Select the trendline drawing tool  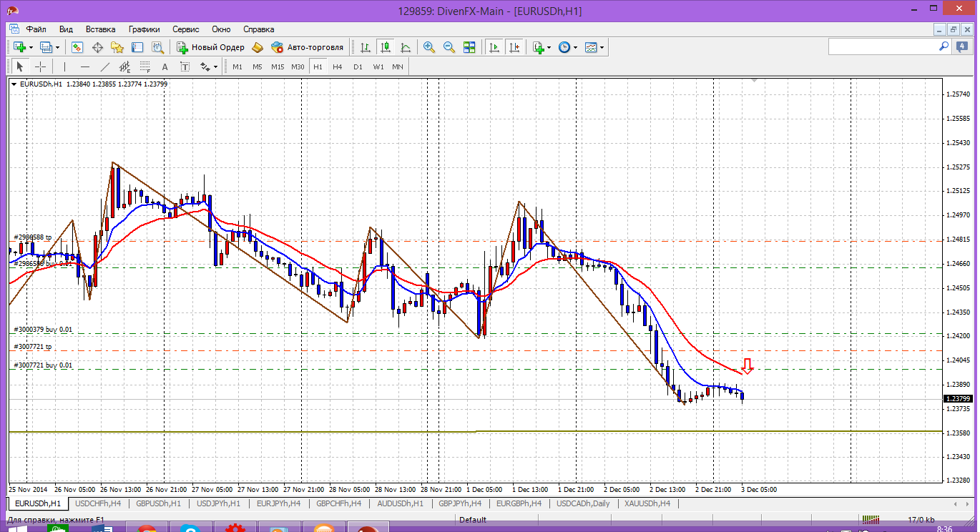click(x=105, y=66)
